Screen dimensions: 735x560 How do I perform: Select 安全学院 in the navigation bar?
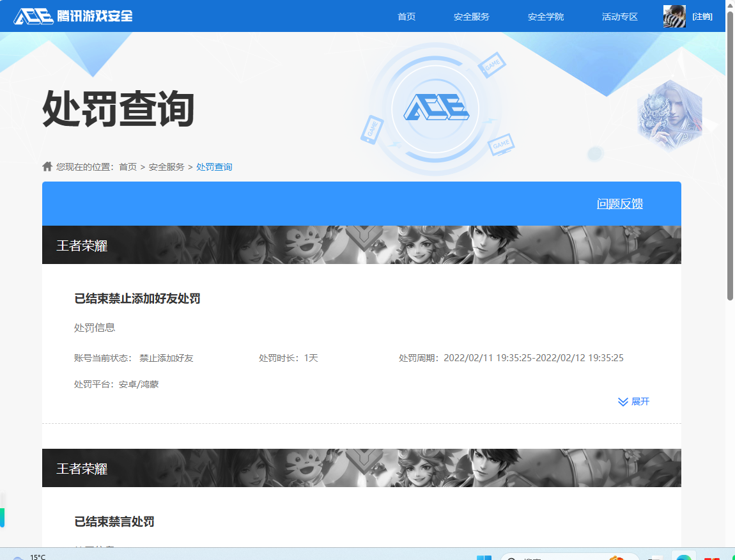click(x=545, y=17)
